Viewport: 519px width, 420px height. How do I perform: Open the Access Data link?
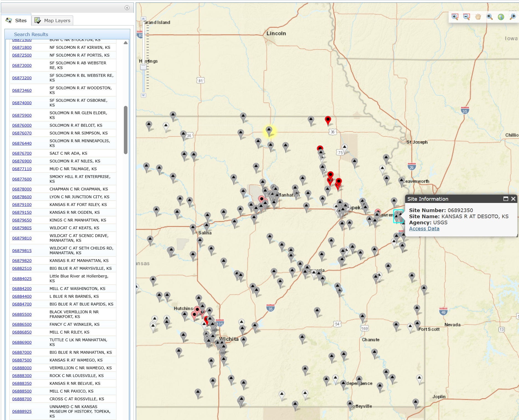(x=424, y=228)
